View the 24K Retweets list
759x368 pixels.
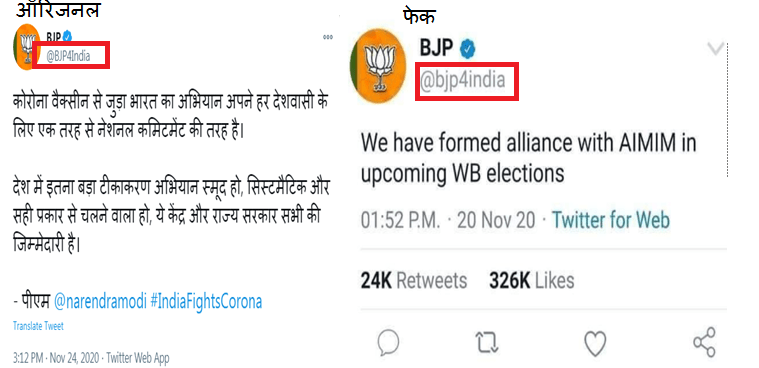point(414,281)
